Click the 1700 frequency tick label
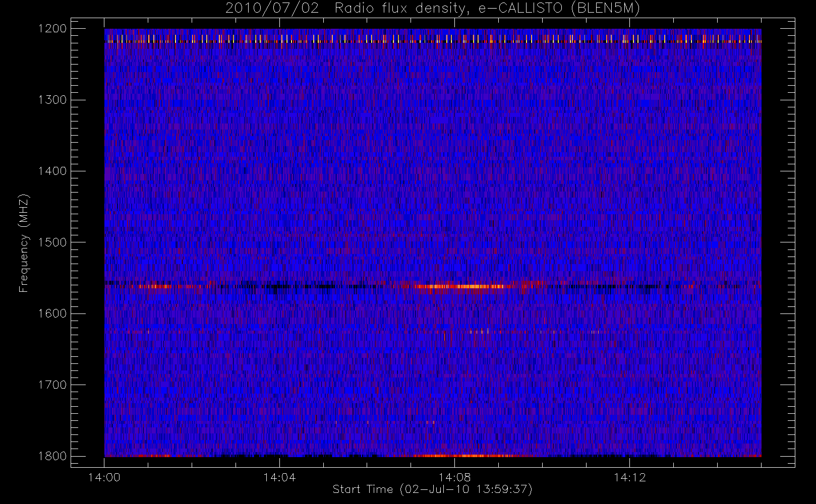The height and width of the screenshot is (504, 816). 52,385
